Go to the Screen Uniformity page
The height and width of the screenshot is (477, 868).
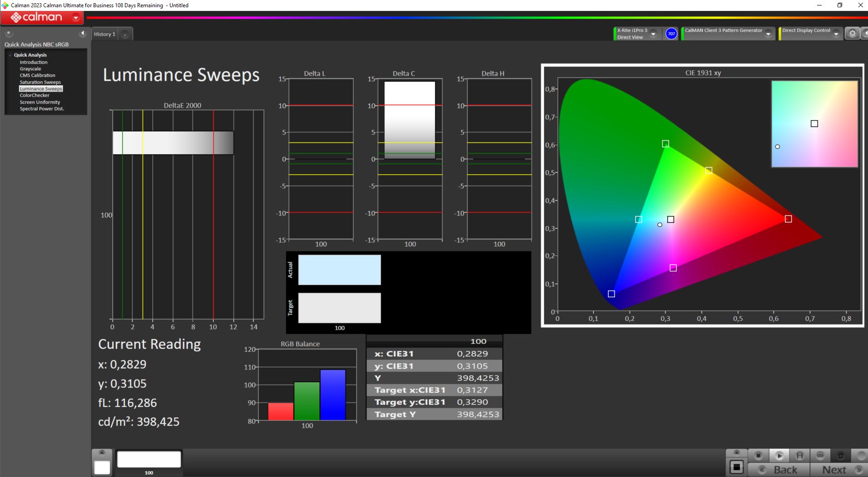40,102
